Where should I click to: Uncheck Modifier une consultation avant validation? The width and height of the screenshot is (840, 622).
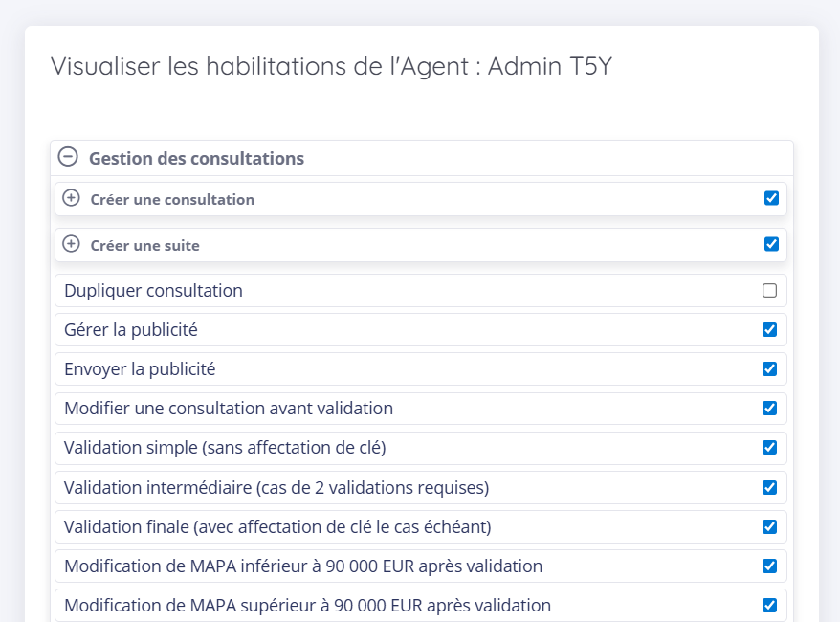769,409
